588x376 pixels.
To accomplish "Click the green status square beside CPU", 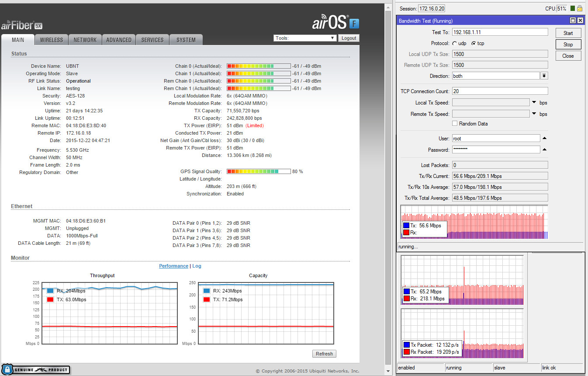I will point(572,8).
